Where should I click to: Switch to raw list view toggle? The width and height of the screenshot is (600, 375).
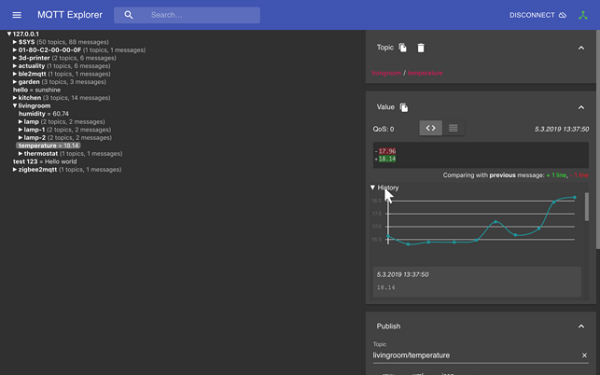[x=453, y=128]
